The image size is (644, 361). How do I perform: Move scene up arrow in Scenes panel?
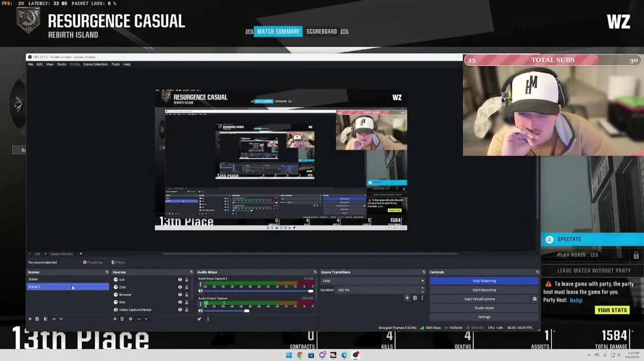(54, 319)
